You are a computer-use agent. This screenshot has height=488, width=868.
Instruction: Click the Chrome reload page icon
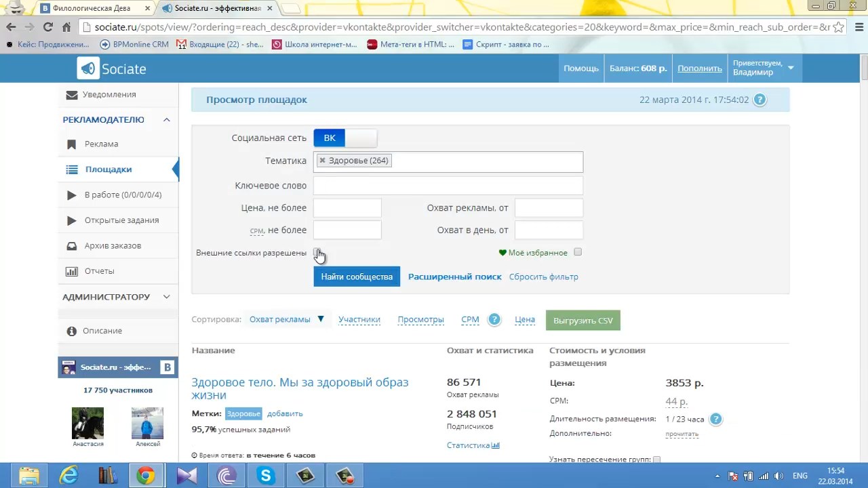[x=47, y=27]
